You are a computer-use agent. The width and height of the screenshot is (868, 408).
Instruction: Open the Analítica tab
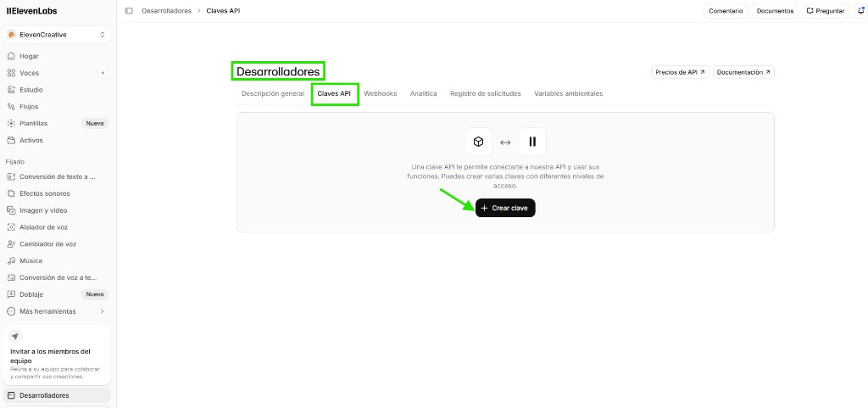[424, 93]
